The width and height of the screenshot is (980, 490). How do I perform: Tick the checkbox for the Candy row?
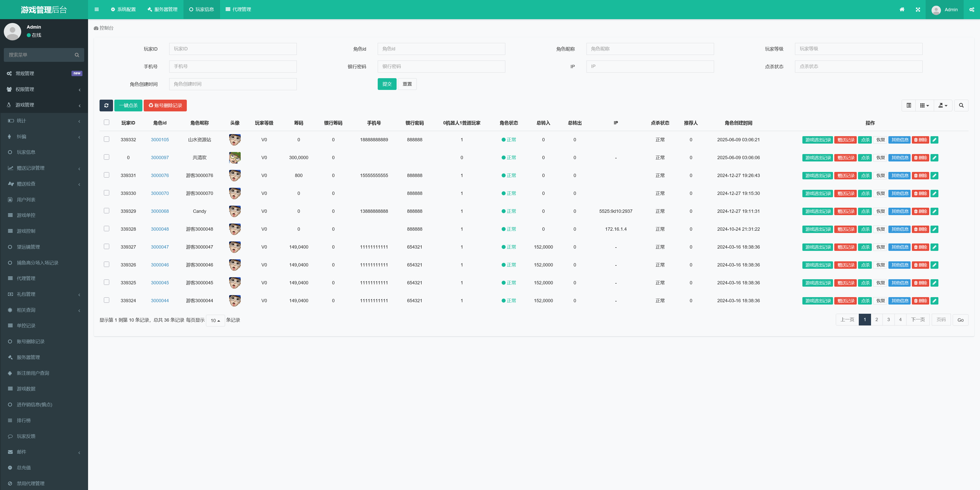106,211
